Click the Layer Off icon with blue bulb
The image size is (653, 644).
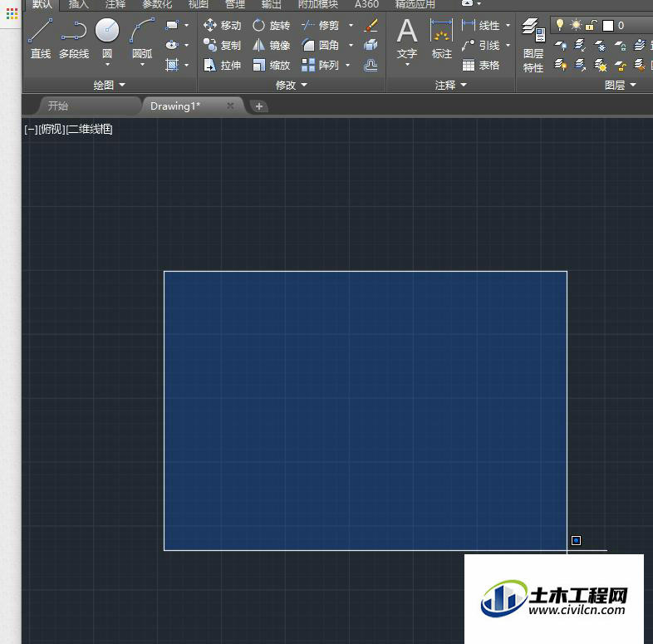click(x=561, y=45)
